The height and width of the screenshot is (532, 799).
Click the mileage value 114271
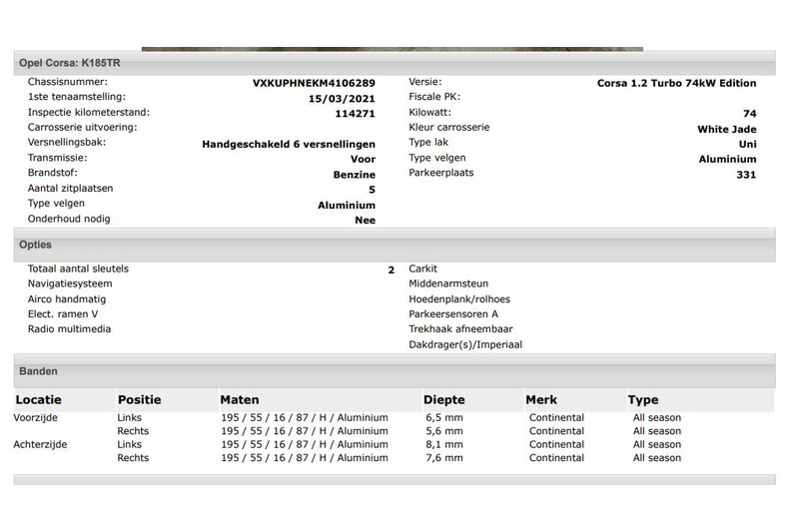click(356, 114)
